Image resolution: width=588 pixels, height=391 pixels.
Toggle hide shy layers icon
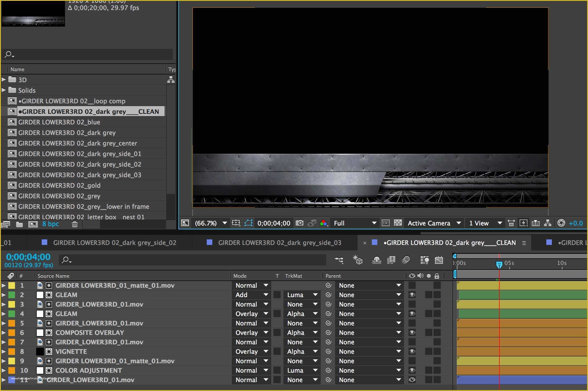coord(377,260)
